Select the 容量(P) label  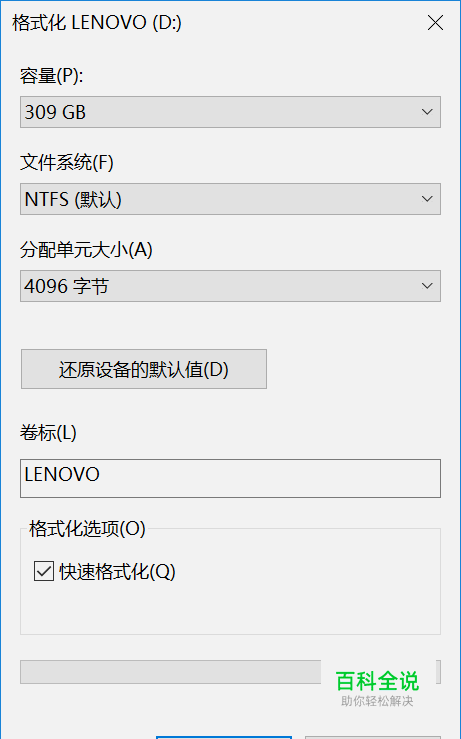tap(51, 75)
